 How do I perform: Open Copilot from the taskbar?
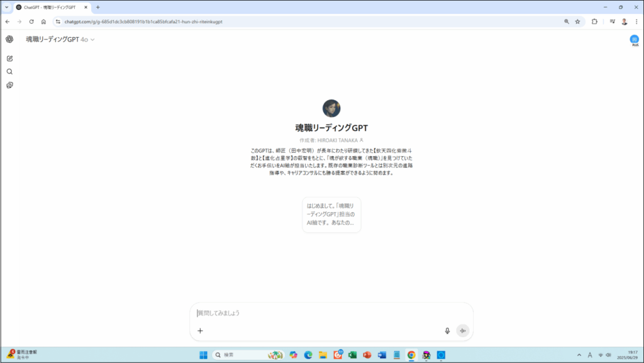(293, 355)
